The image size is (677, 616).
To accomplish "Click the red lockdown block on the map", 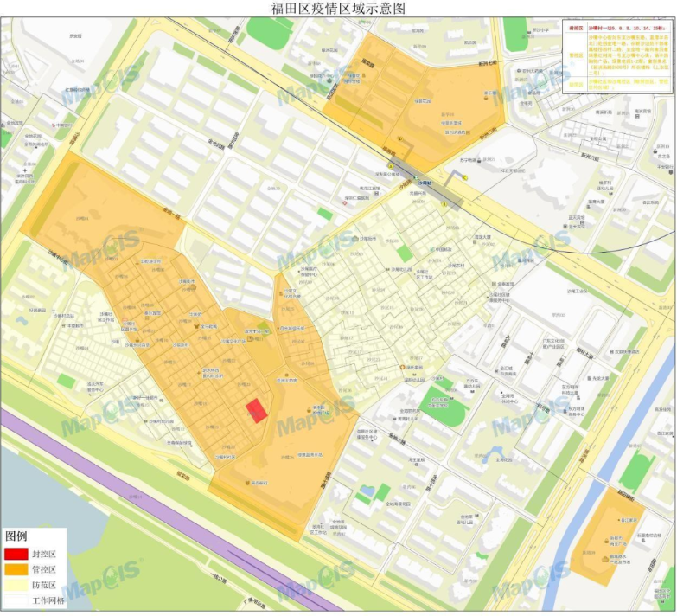I will click(x=257, y=411).
